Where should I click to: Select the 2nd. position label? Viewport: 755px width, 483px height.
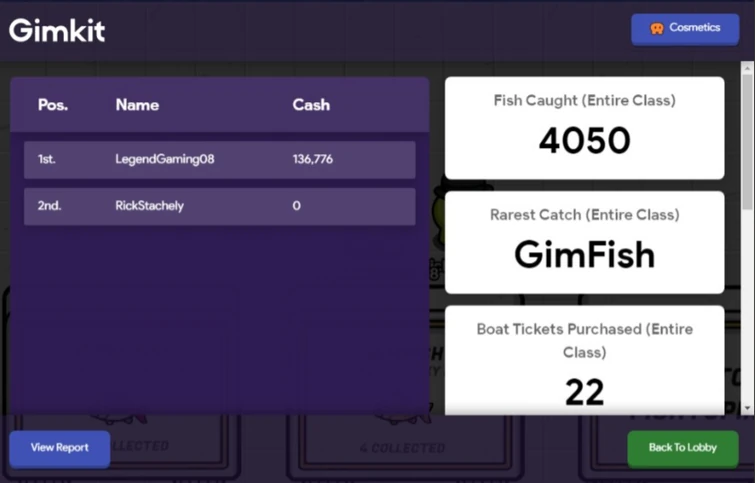49,206
